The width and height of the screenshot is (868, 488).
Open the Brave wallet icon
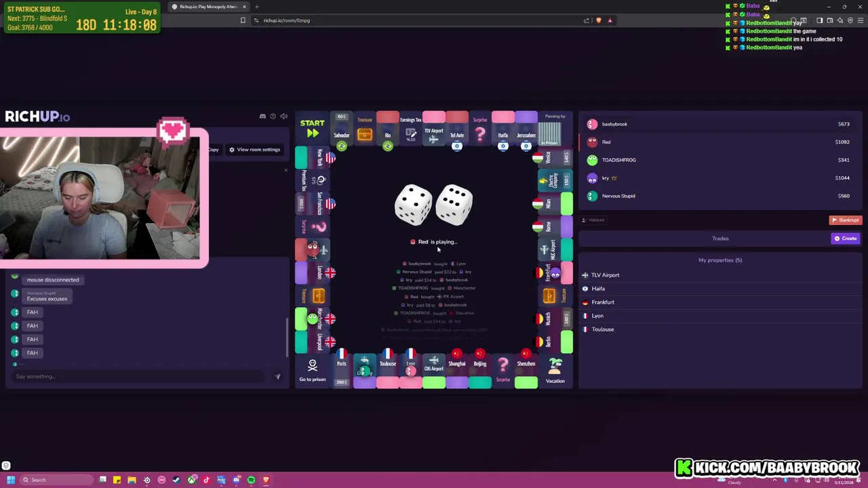[x=829, y=20]
